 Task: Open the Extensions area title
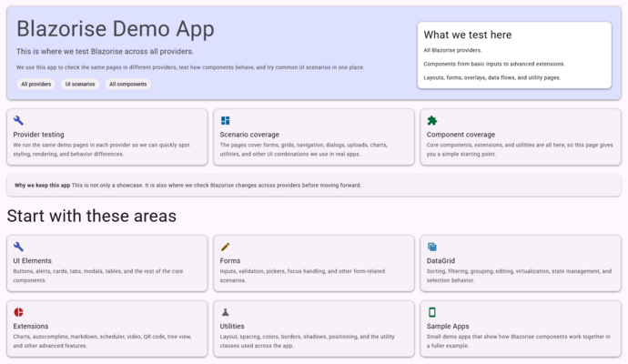31,326
